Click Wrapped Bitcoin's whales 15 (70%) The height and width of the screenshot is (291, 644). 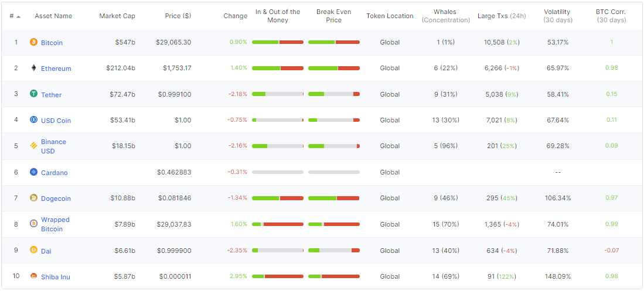(445, 224)
